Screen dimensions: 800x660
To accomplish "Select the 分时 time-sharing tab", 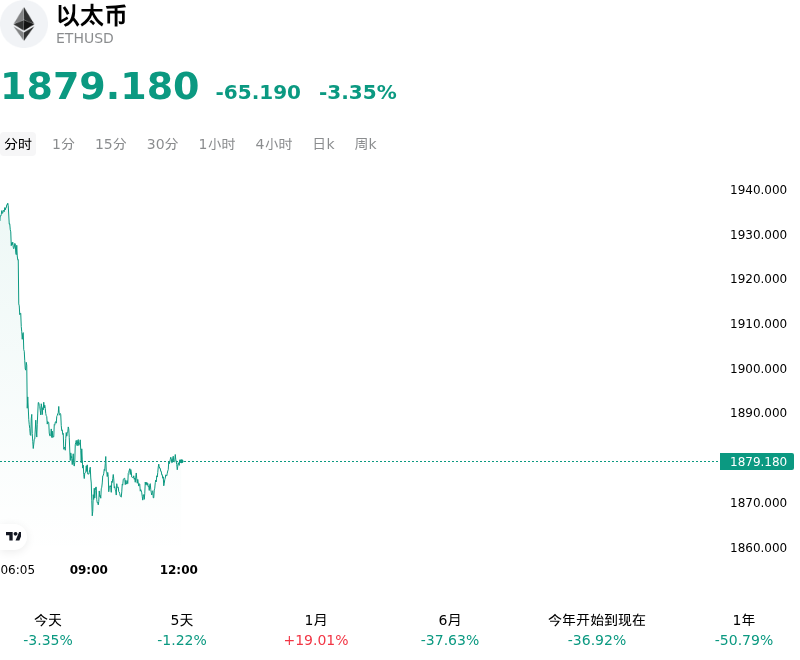I will coord(18,144).
